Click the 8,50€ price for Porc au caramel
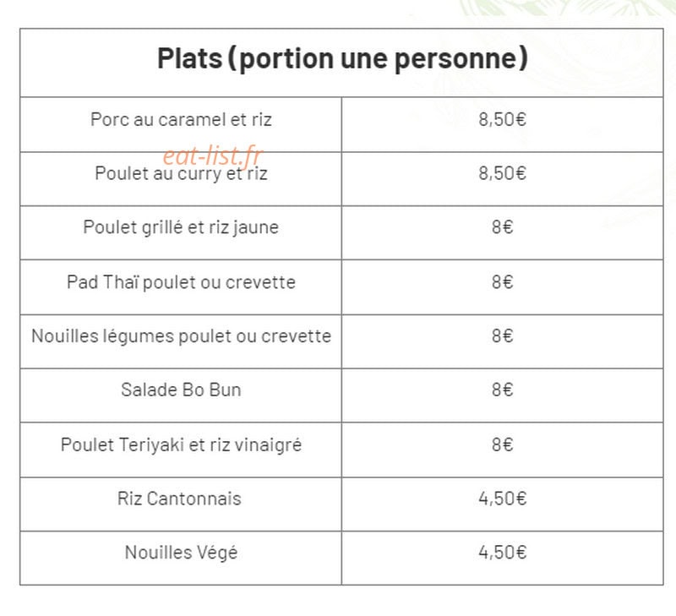676x616 pixels. pos(502,119)
